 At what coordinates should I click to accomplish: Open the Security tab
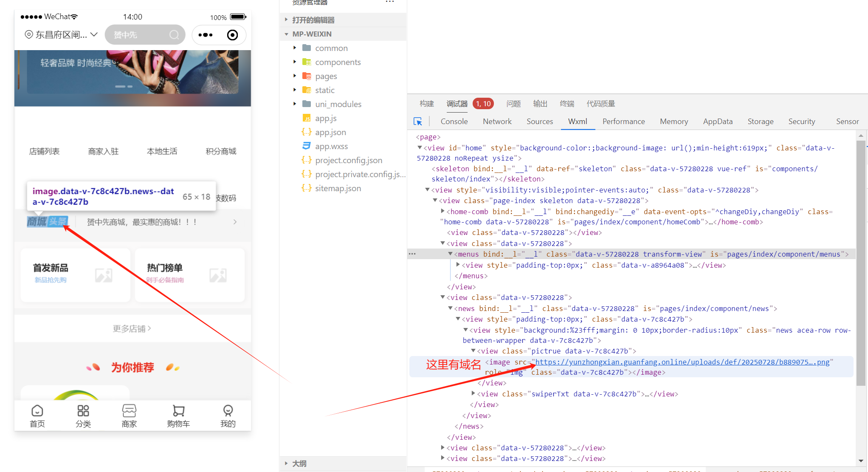[x=802, y=122]
